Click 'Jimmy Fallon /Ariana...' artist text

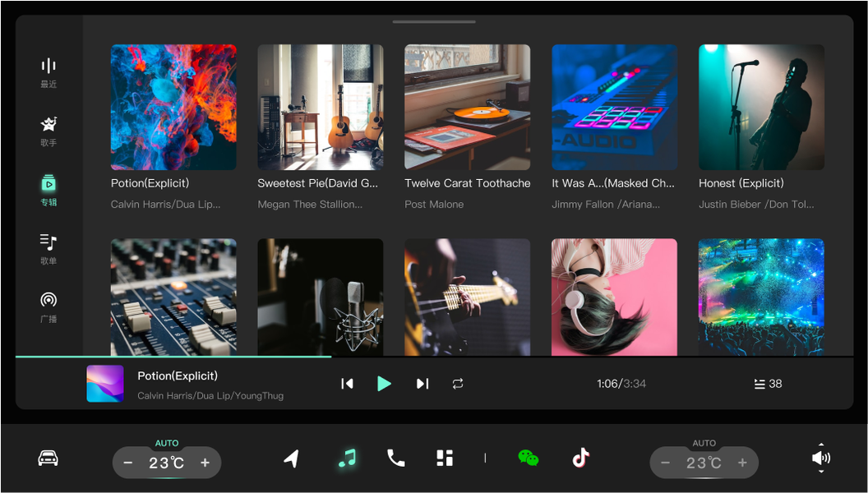[606, 204]
